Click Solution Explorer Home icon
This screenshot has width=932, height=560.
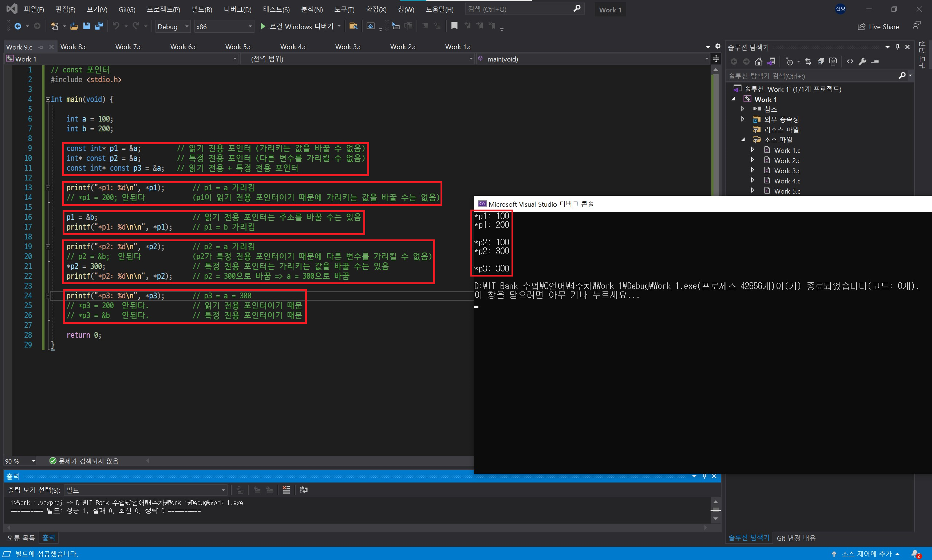tap(758, 61)
